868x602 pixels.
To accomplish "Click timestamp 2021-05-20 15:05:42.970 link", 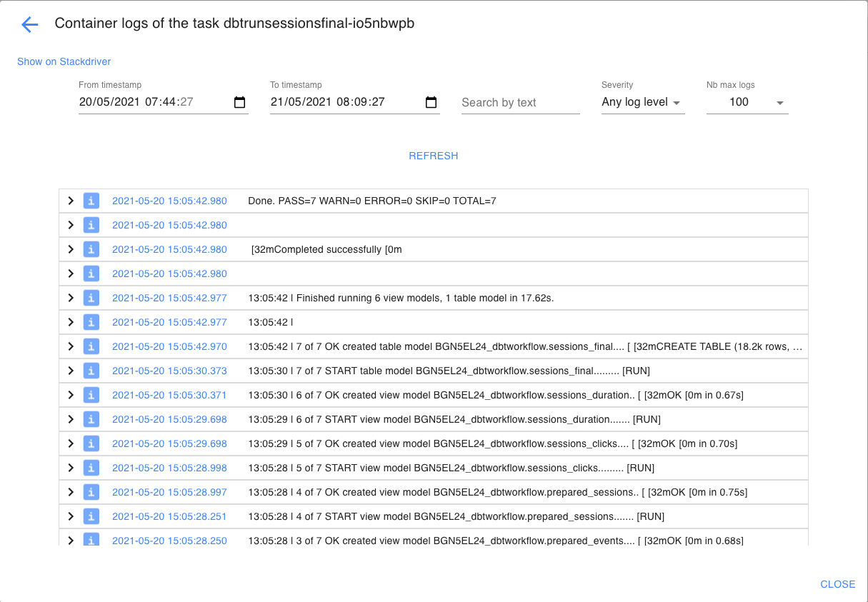I will (x=169, y=346).
